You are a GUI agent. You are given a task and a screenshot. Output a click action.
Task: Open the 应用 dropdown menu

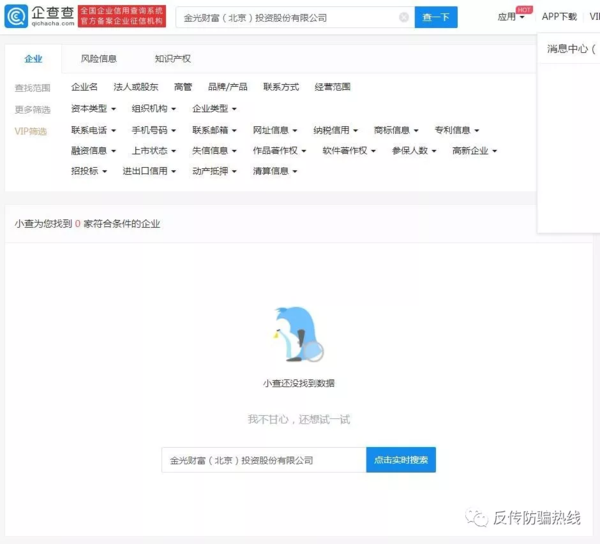click(x=510, y=18)
